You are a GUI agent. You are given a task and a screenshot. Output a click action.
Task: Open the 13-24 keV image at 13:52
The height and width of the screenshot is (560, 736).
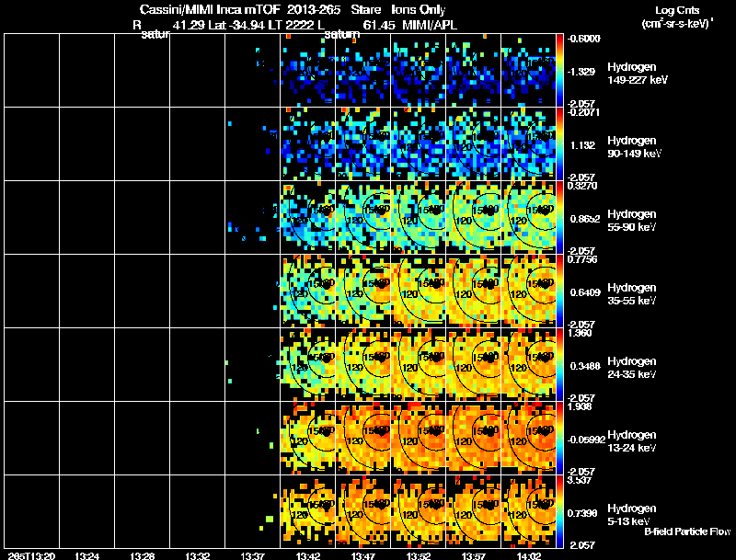pos(419,439)
